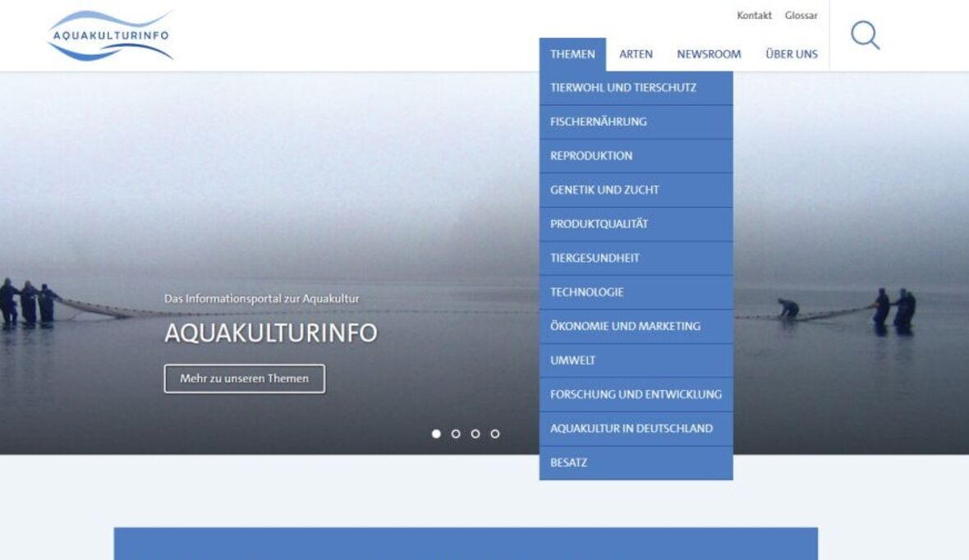Click the magnifying glass search icon
This screenshot has height=560, width=969.
865,35
